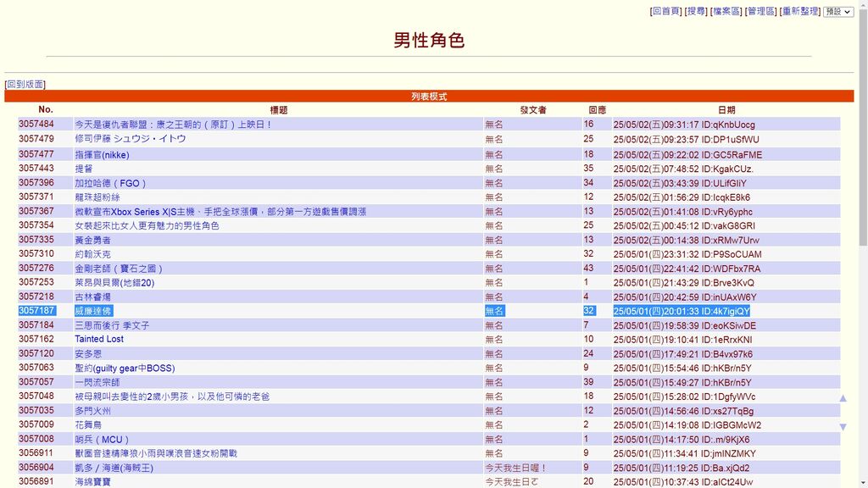Screen dimensions: 868x488
Task: Click author 無名 in 提督 row
Action: tap(494, 169)
